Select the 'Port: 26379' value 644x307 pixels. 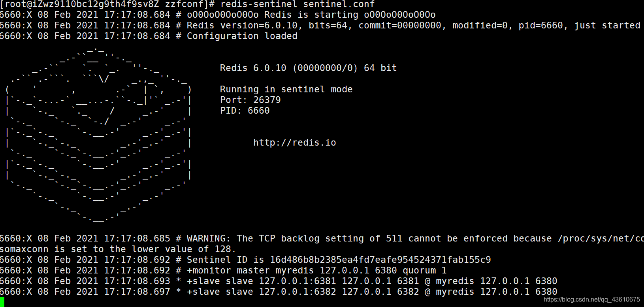point(250,100)
